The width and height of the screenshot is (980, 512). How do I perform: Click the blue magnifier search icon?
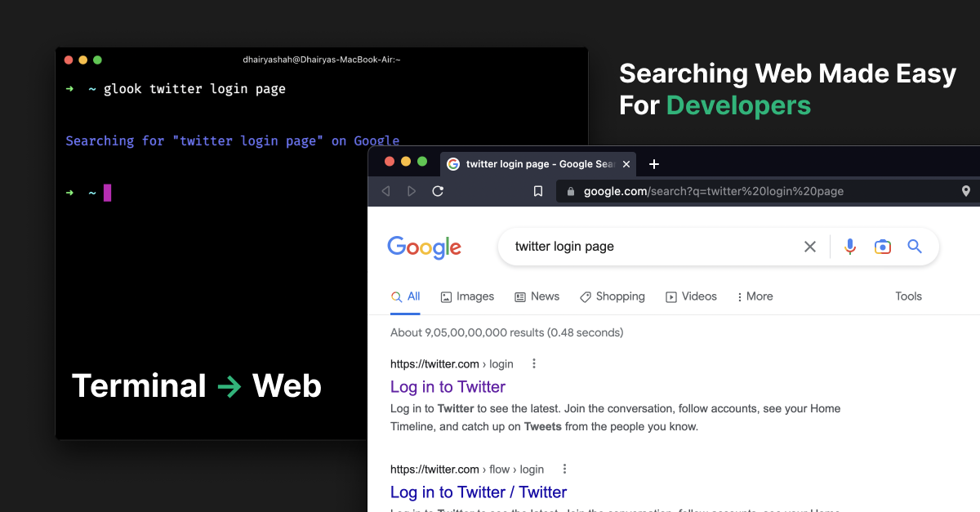click(914, 246)
